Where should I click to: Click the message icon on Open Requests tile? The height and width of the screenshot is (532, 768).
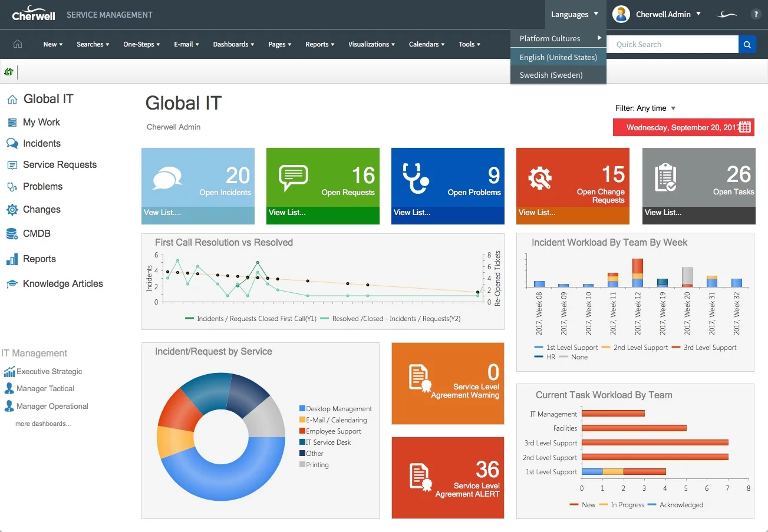(x=294, y=178)
